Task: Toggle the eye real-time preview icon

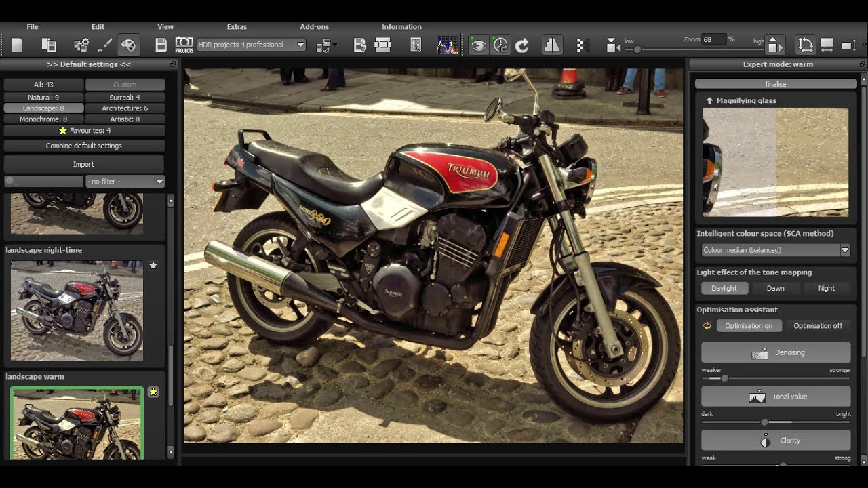Action: click(x=478, y=45)
